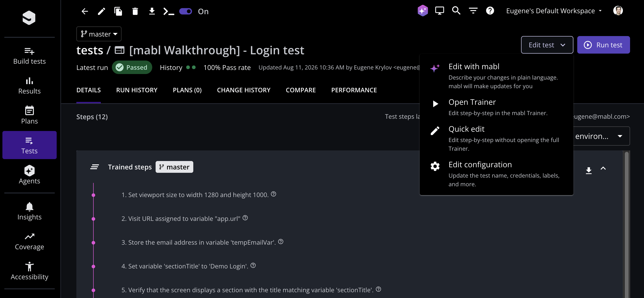Screen dimensions: 644x298
Task: Click the master branch chip beside Trained steps
Action: (174, 167)
